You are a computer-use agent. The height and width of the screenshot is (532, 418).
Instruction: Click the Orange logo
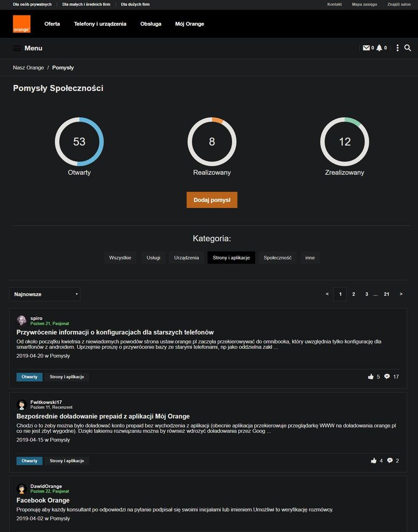[22, 24]
